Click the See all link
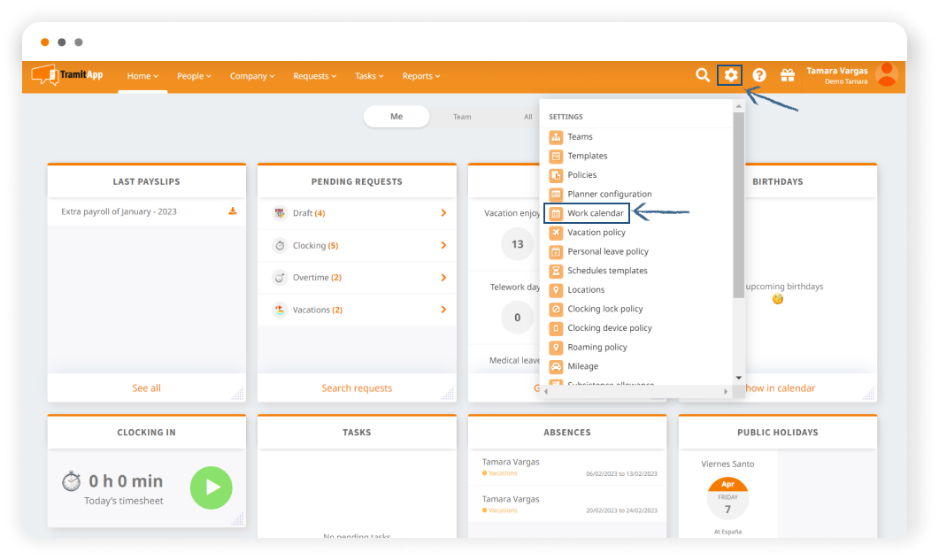The height and width of the screenshot is (560, 939). pyautogui.click(x=146, y=388)
